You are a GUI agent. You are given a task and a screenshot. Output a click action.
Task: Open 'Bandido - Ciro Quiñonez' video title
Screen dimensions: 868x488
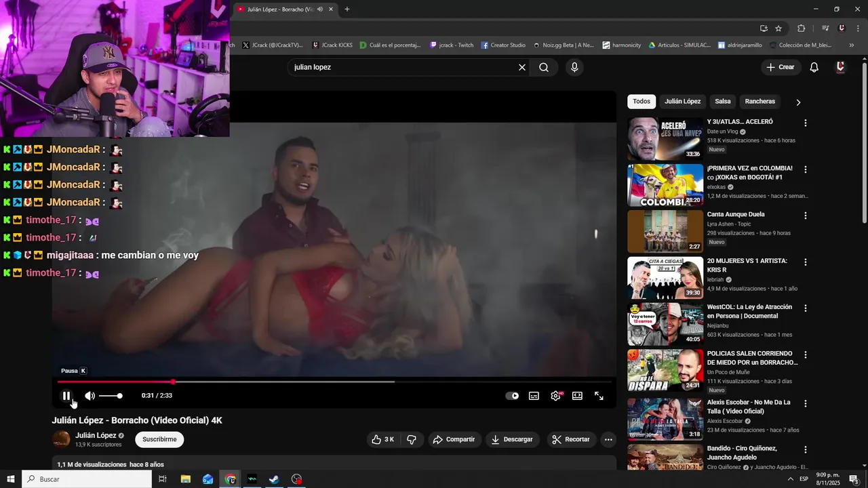[x=742, y=453]
